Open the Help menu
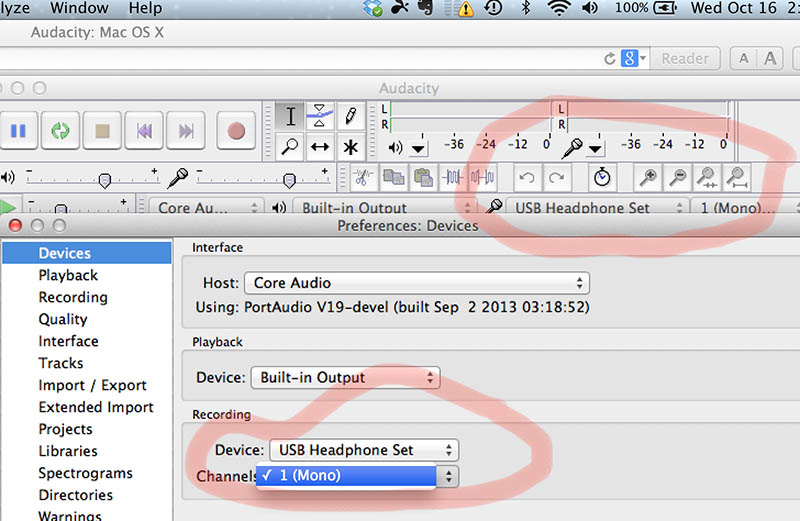 tap(145, 8)
